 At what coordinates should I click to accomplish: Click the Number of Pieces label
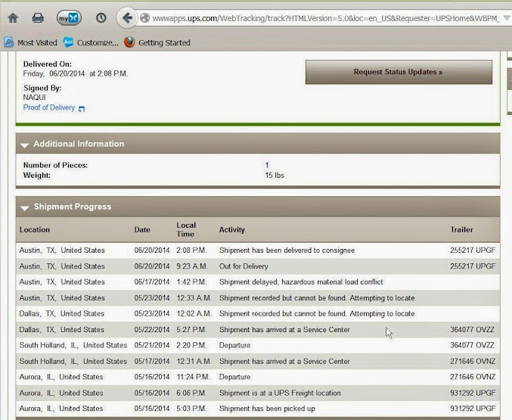click(55, 166)
